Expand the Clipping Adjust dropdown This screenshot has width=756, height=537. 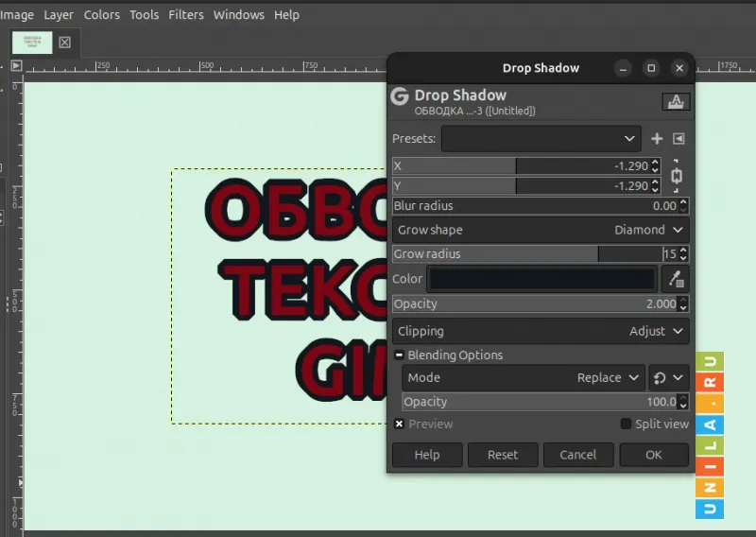(x=541, y=331)
